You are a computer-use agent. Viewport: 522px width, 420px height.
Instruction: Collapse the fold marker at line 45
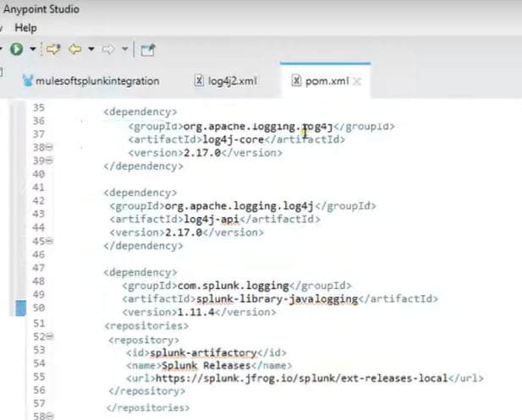49,241
